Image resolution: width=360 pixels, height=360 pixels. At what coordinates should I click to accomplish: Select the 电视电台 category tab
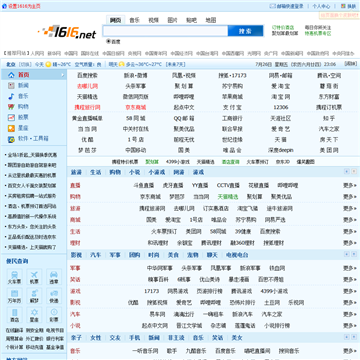tap(237, 255)
